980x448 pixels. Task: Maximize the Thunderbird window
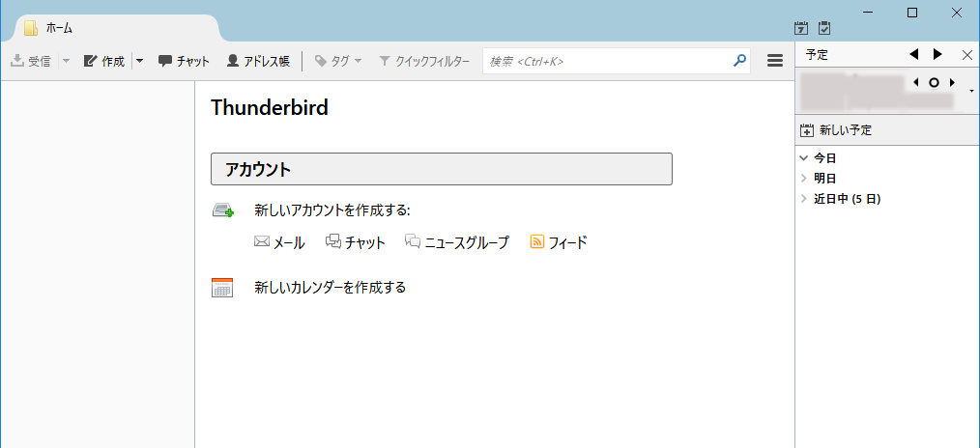912,13
